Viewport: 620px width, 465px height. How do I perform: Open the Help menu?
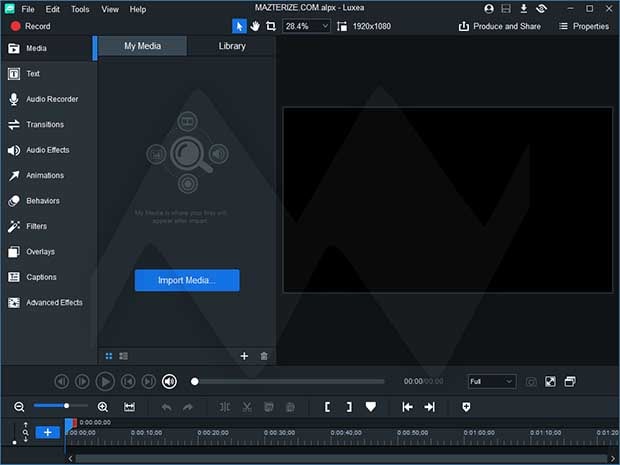pyautogui.click(x=138, y=9)
